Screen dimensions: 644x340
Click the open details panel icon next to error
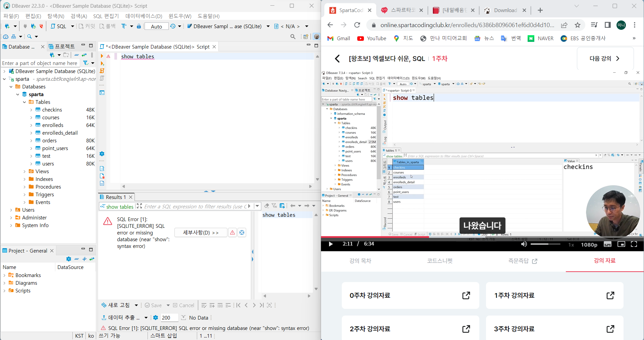242,232
